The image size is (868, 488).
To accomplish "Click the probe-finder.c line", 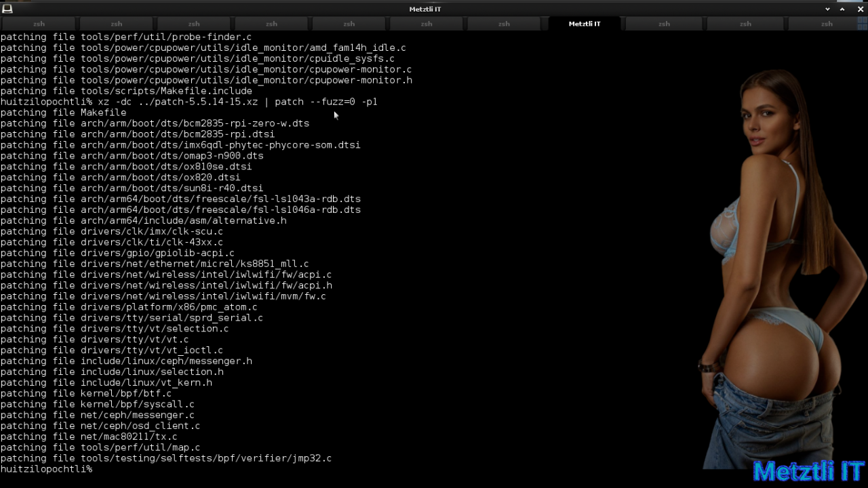I will (x=126, y=37).
